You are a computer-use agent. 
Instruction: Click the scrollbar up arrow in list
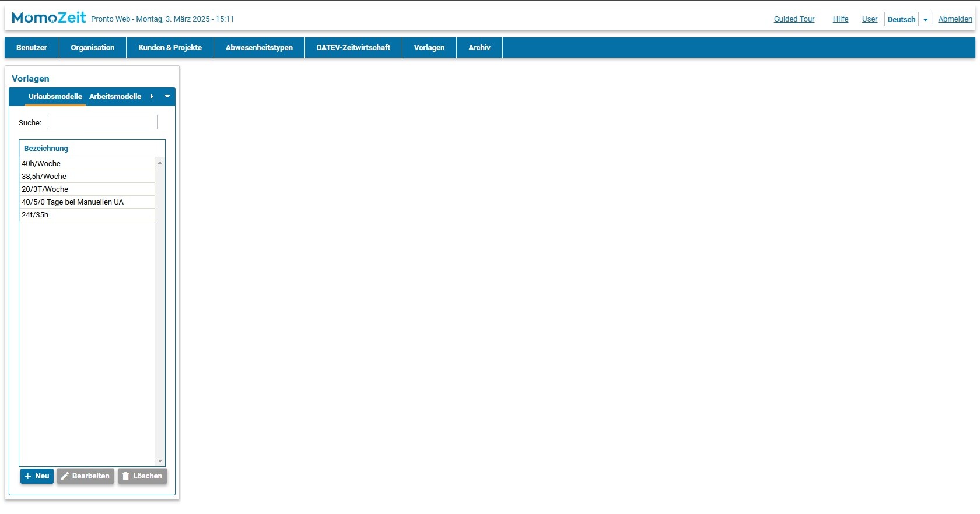pos(160,163)
